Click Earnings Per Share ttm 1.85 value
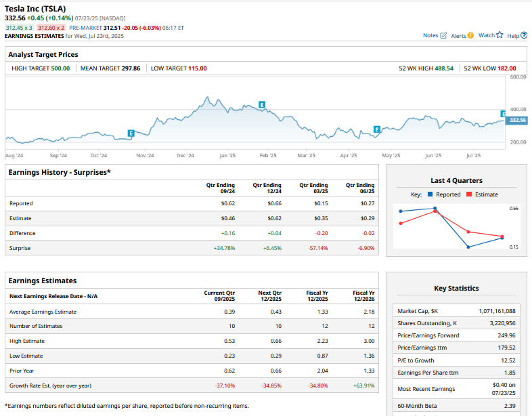The height and width of the screenshot is (416, 532). click(510, 373)
